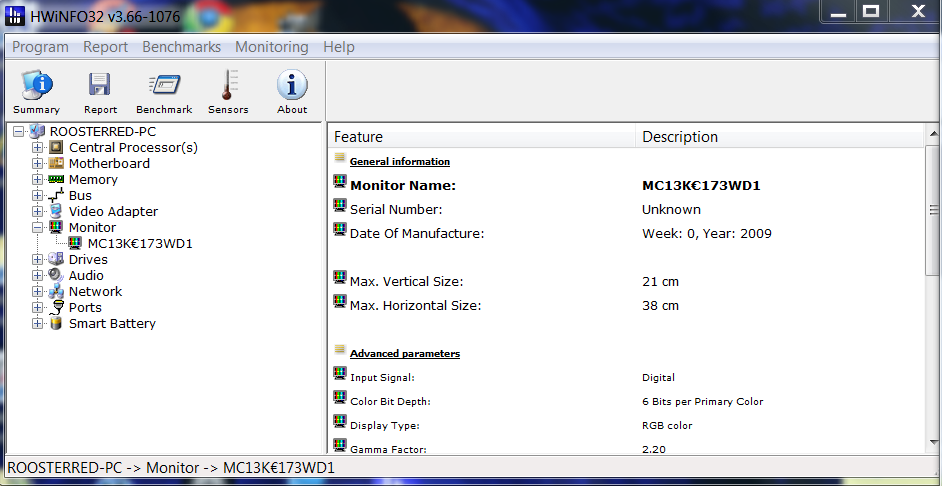Open the Summary toolbar icon
The height and width of the screenshot is (486, 942).
[x=37, y=85]
